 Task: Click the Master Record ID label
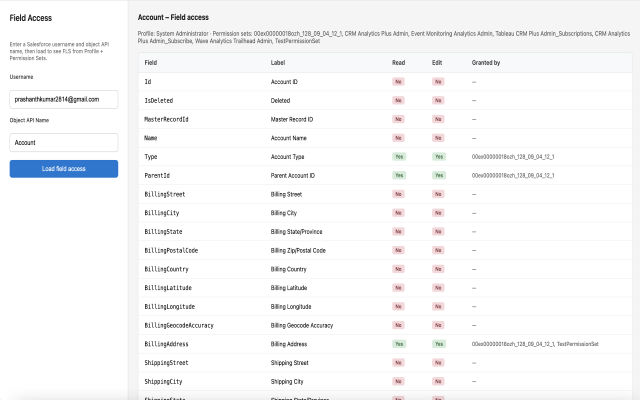[x=292, y=119]
